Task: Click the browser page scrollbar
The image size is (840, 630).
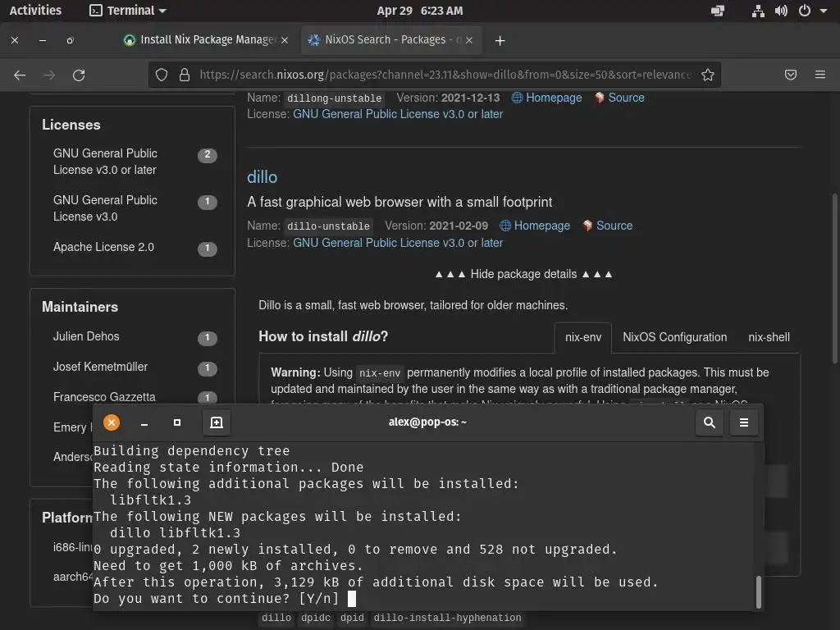Action: [834, 279]
